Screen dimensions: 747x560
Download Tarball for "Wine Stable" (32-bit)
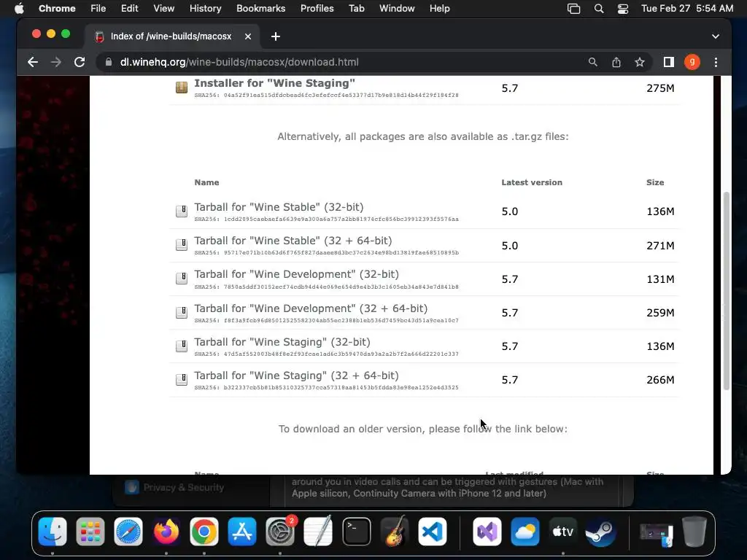click(x=279, y=207)
